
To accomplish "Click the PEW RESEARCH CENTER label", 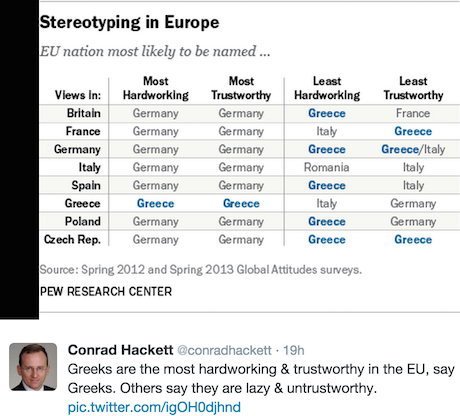I will (106, 292).
